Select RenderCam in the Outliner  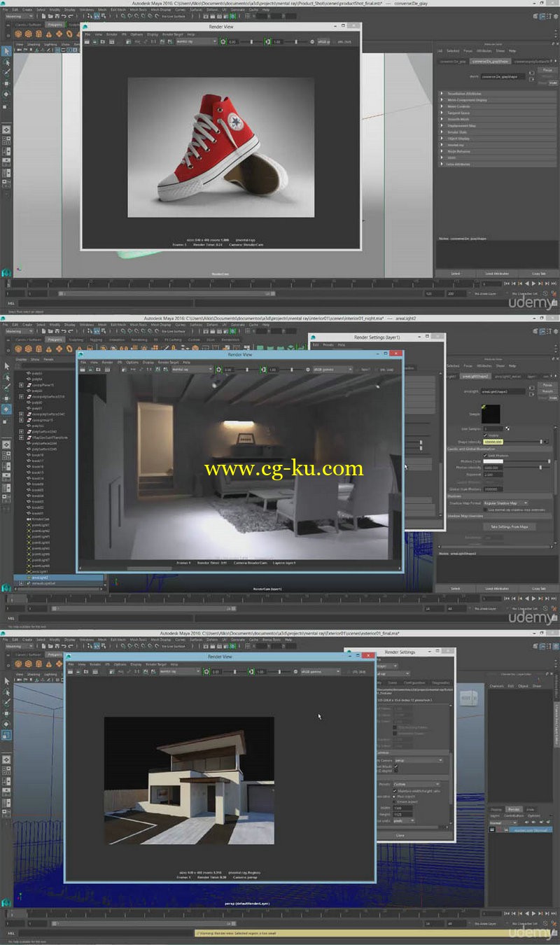[x=39, y=519]
